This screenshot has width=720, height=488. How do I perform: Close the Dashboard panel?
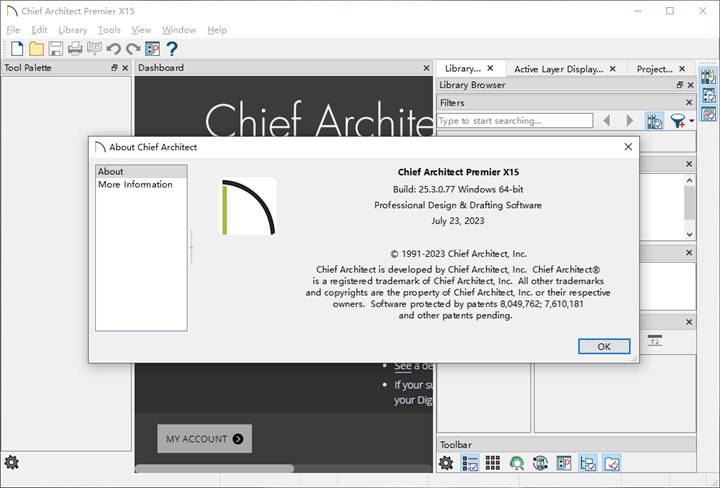click(426, 68)
